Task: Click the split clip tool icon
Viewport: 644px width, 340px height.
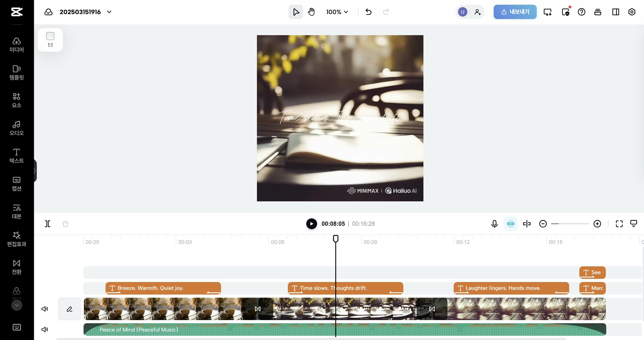Action: [48, 224]
